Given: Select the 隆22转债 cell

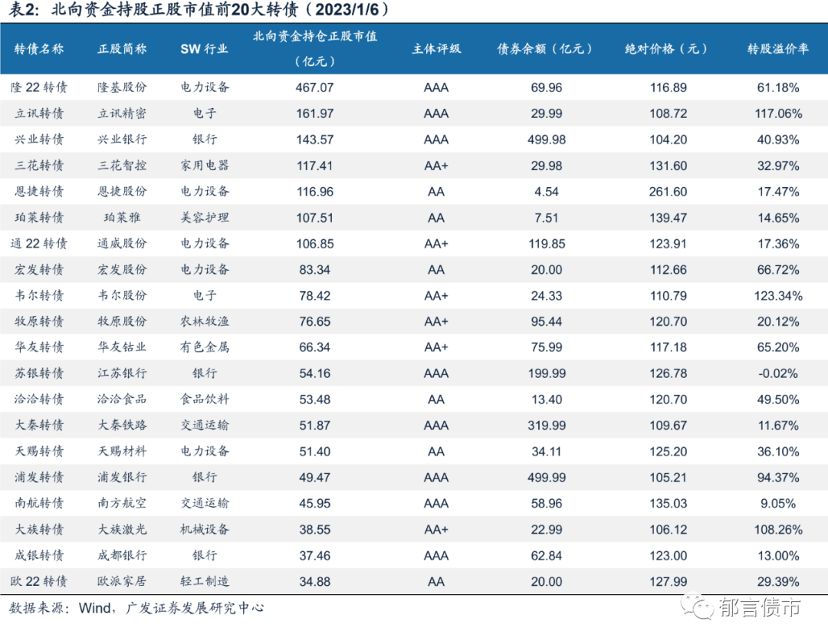Looking at the screenshot, I should 39,87.
